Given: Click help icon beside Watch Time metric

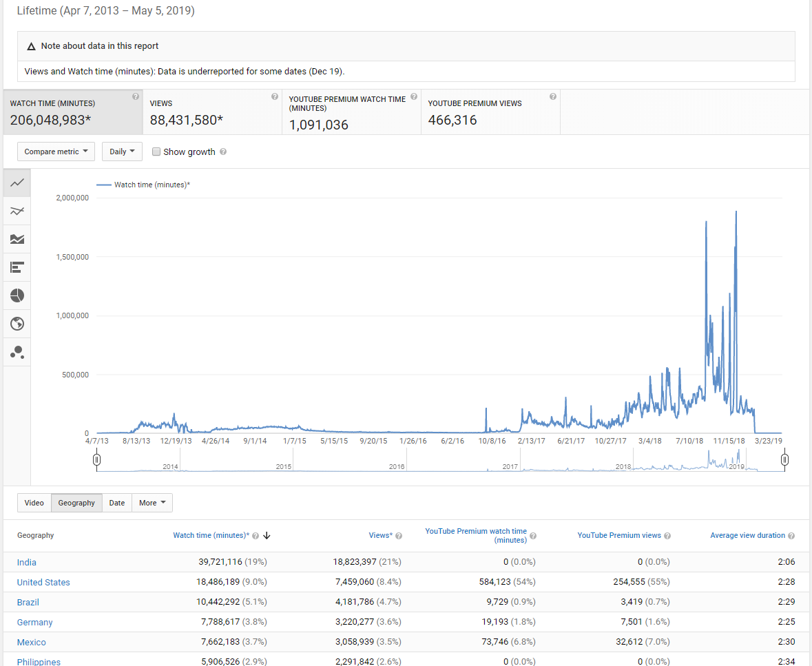Looking at the screenshot, I should [136, 96].
